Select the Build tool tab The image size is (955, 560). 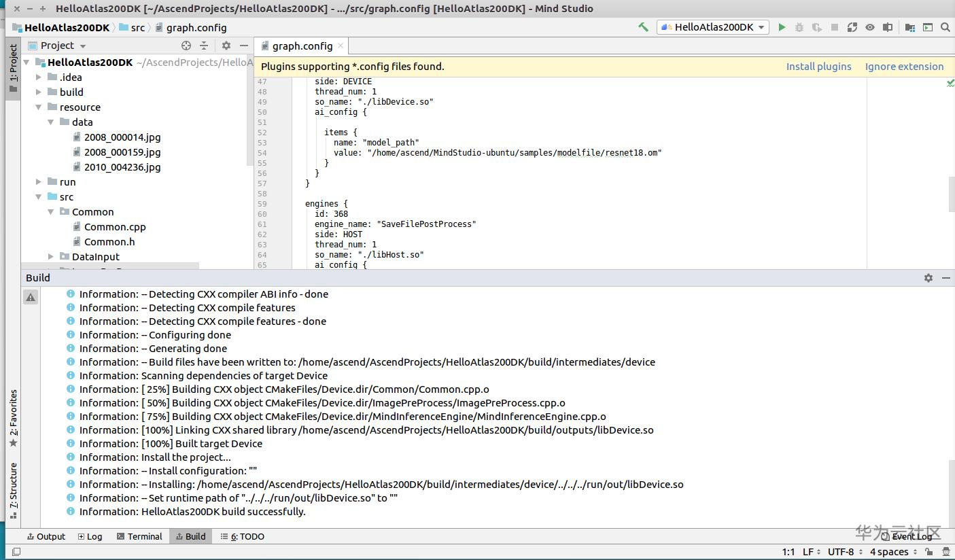[190, 536]
